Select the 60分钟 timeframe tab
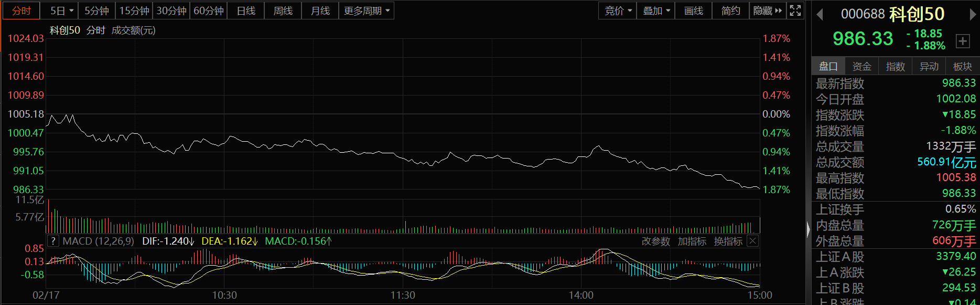 click(x=208, y=10)
